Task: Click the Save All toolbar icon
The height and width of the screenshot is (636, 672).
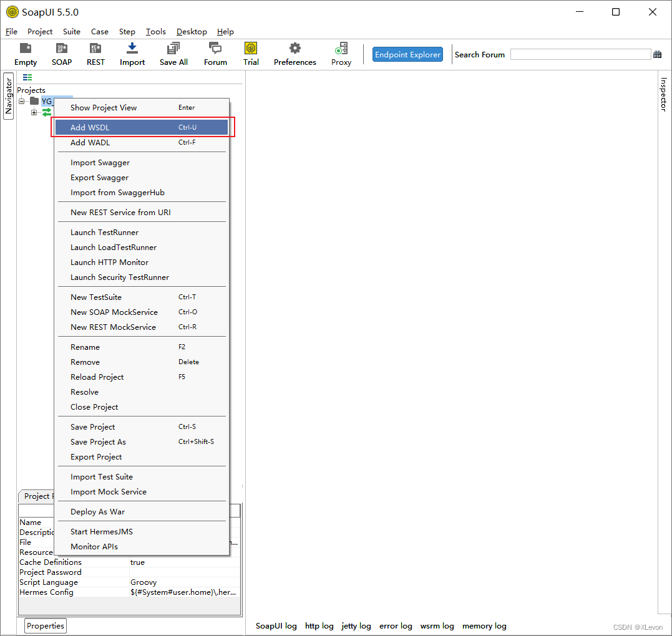Action: 173,49
